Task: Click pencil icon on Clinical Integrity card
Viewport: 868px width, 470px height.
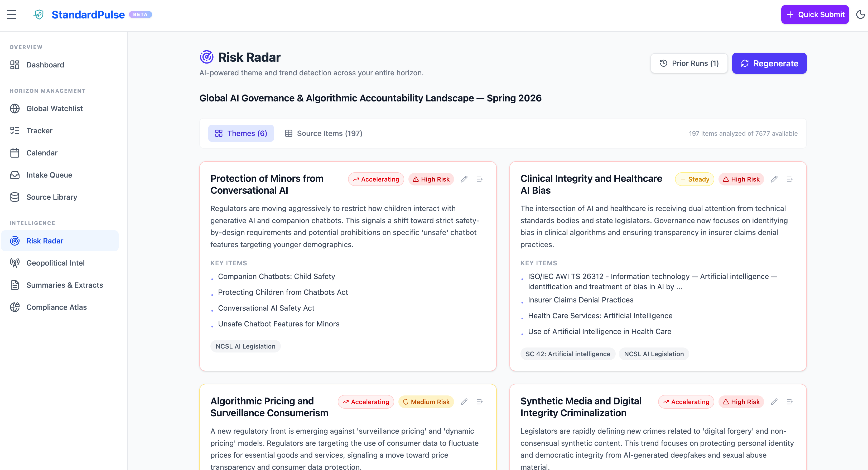Action: (774, 179)
